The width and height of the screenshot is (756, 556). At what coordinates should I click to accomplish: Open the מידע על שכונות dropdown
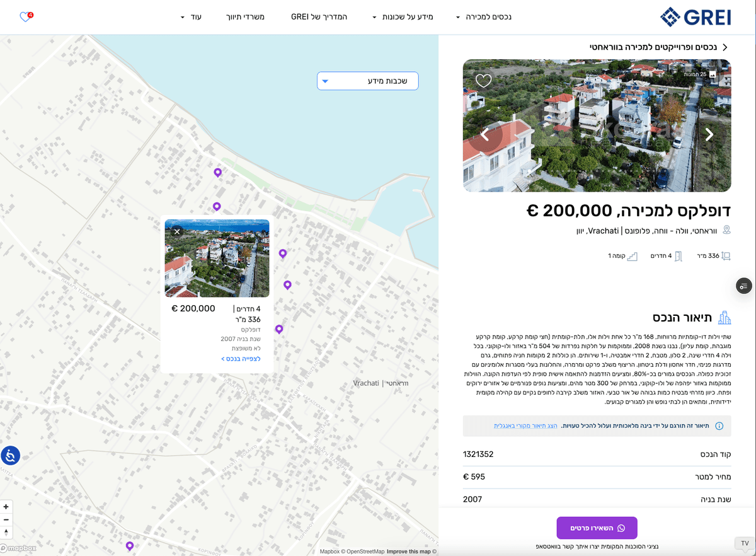pos(403,17)
